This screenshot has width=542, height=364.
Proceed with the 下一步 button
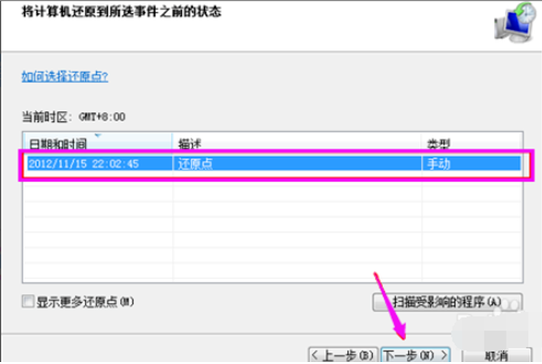tap(415, 355)
